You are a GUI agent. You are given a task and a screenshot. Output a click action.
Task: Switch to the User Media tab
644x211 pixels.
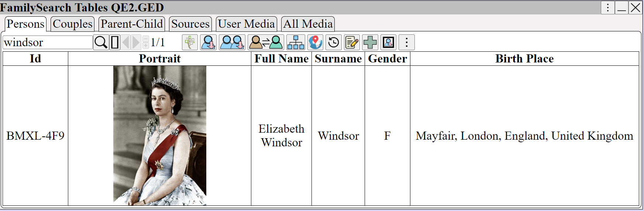(x=246, y=24)
